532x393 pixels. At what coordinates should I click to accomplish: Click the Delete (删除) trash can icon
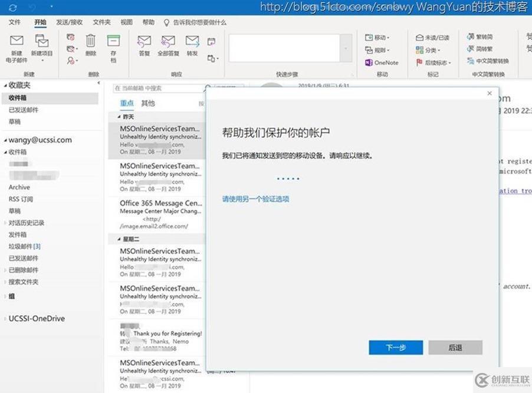click(x=91, y=41)
